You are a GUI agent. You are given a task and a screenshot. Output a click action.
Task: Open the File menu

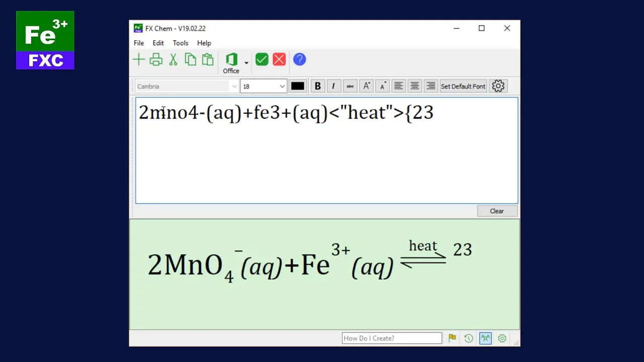click(x=139, y=43)
